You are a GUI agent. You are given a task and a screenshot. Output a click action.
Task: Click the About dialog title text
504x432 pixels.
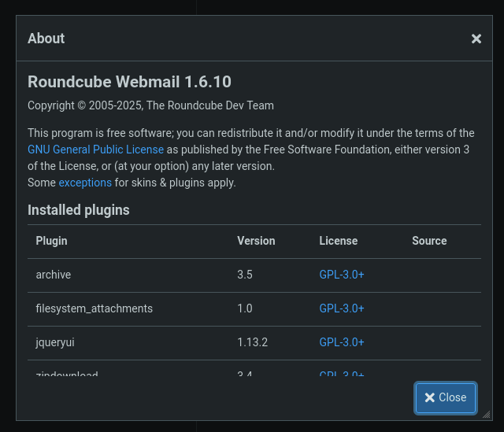tap(46, 39)
